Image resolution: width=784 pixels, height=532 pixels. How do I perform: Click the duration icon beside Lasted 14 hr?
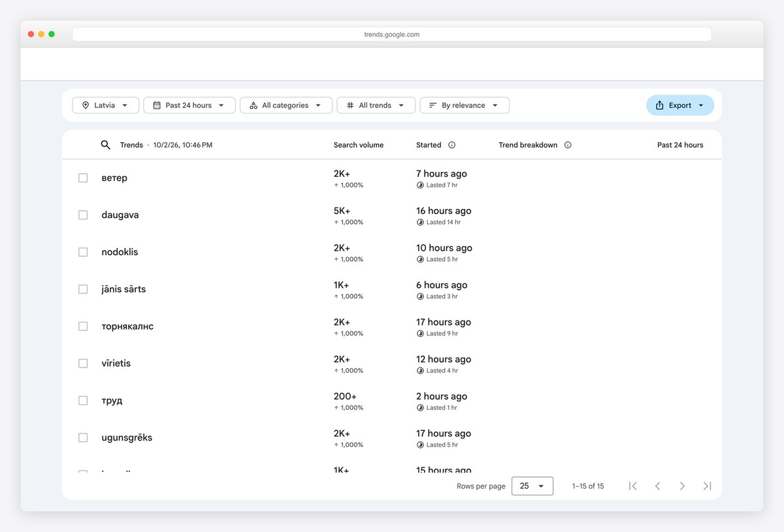pyautogui.click(x=420, y=223)
